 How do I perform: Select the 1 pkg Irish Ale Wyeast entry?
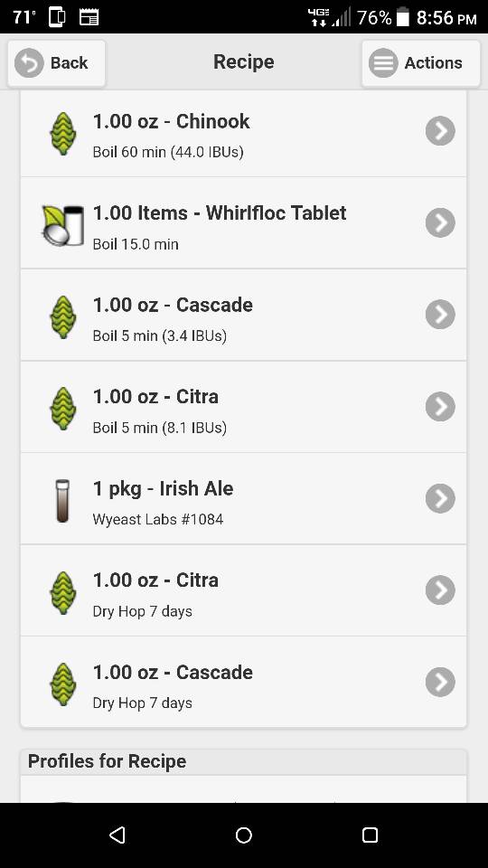coord(243,499)
